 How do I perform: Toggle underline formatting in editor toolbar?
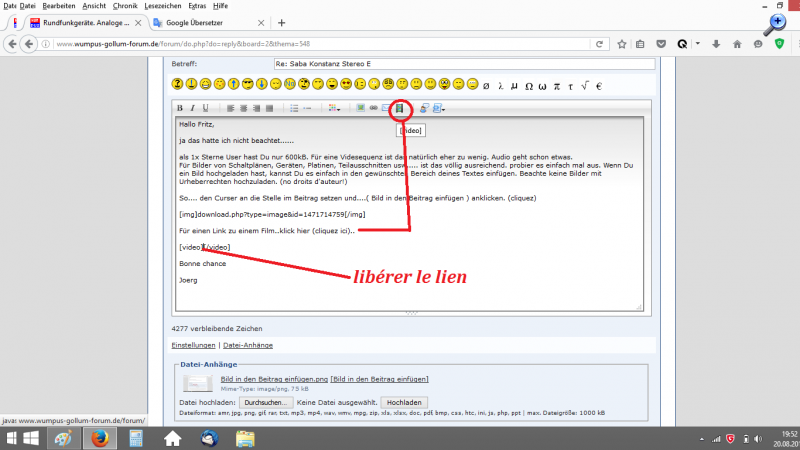coord(206,107)
